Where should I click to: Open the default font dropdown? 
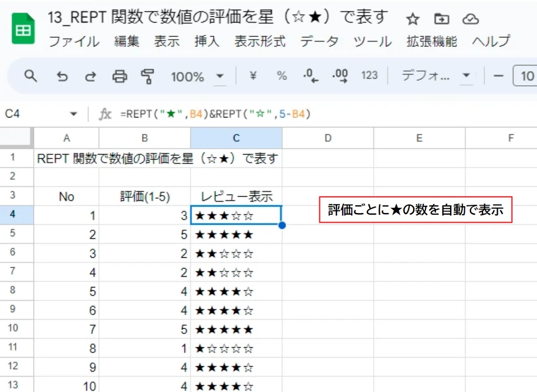coord(436,76)
